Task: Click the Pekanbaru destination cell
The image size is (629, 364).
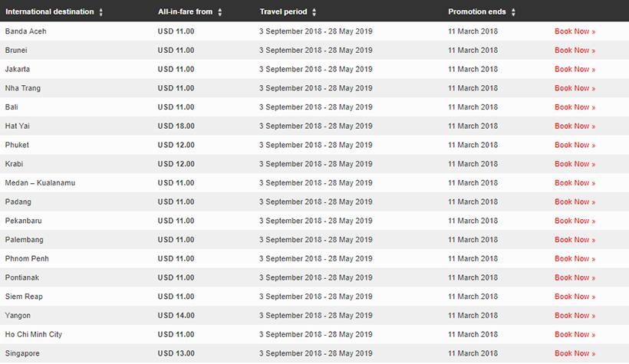Action: (24, 221)
